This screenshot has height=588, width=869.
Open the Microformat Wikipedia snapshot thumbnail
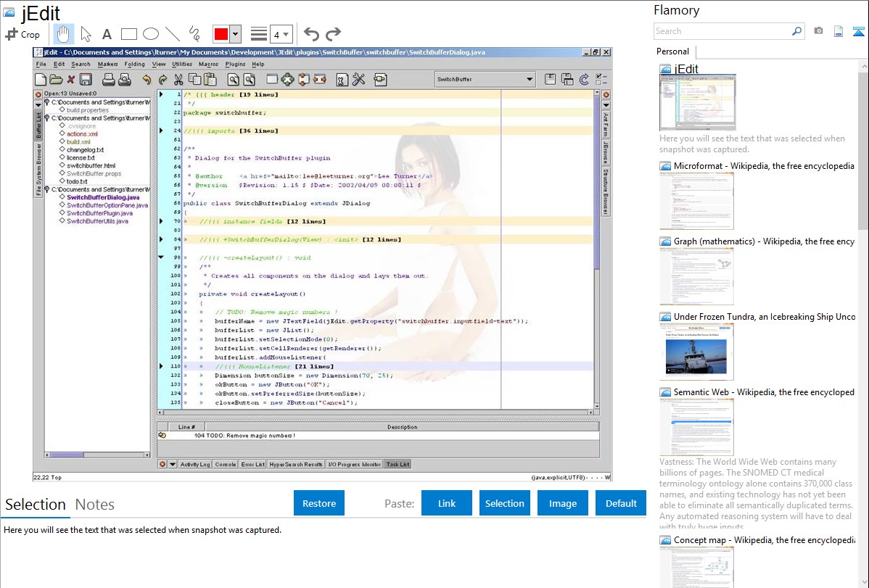coord(696,201)
